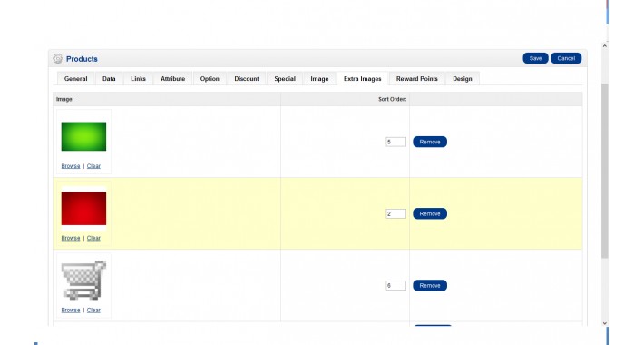Image resolution: width=644 pixels, height=345 pixels.
Task: Browse for the green image row
Action: click(71, 166)
